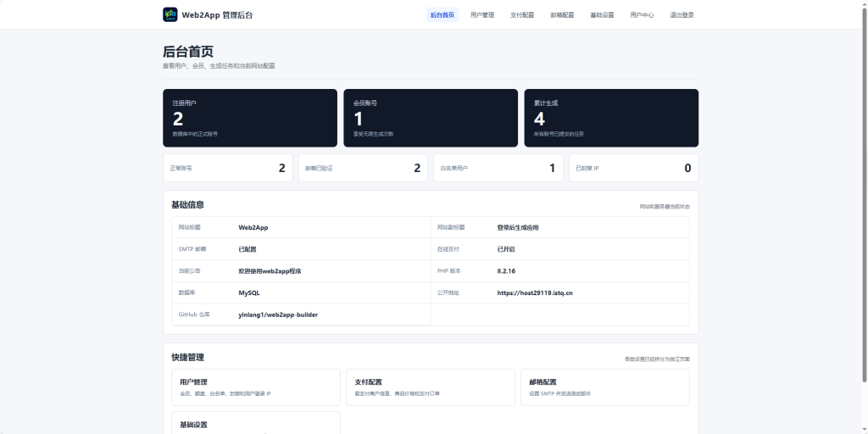Click the 已配置 SMTP status value
This screenshot has width=868, height=434.
(x=248, y=249)
